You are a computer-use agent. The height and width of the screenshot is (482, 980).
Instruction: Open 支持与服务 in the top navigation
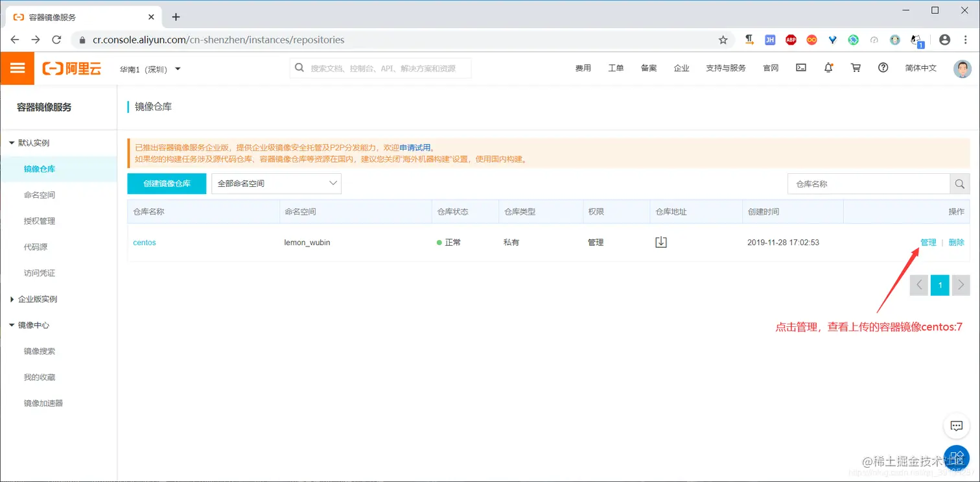pos(726,68)
